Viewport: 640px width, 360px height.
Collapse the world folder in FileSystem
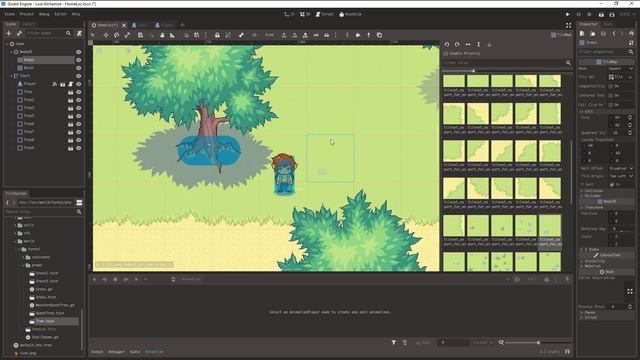(16, 241)
